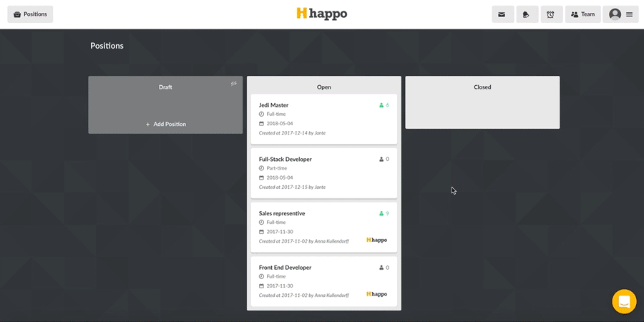Open the Full-Stack Developer position card
644x322 pixels.
click(324, 173)
